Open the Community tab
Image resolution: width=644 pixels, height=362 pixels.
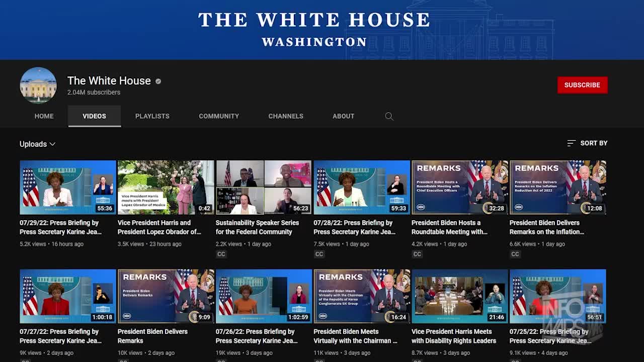pos(219,116)
